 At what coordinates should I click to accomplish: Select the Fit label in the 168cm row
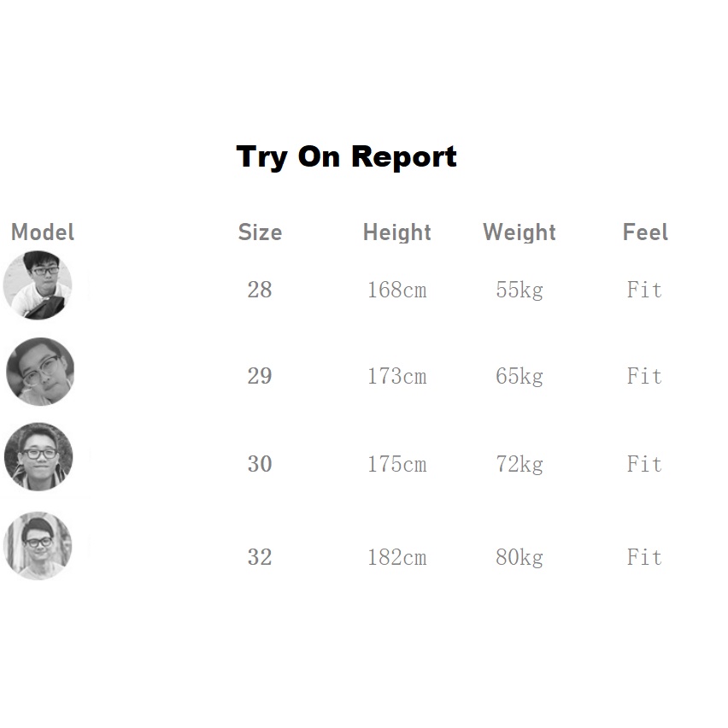pos(644,291)
